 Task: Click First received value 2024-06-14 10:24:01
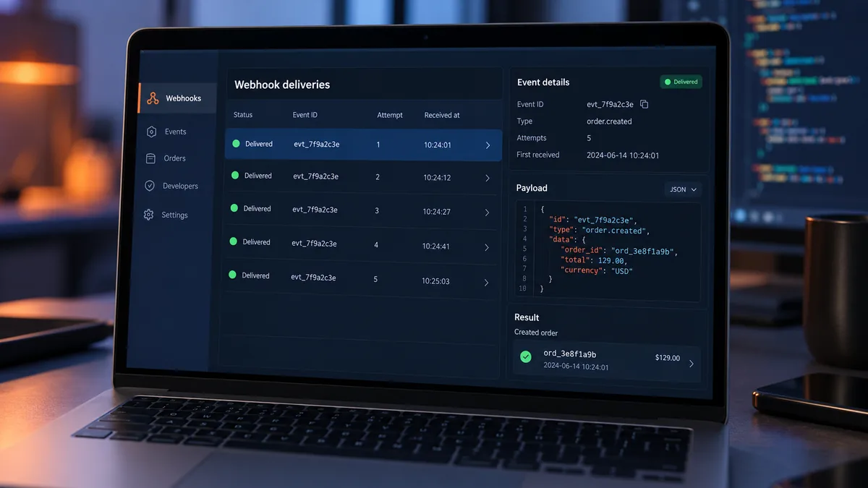[x=622, y=155]
